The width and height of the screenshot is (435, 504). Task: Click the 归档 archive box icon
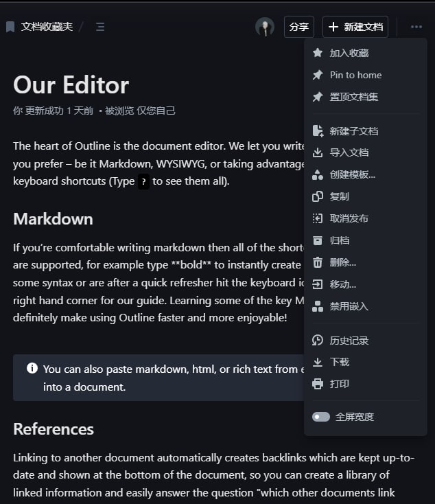[x=317, y=240]
